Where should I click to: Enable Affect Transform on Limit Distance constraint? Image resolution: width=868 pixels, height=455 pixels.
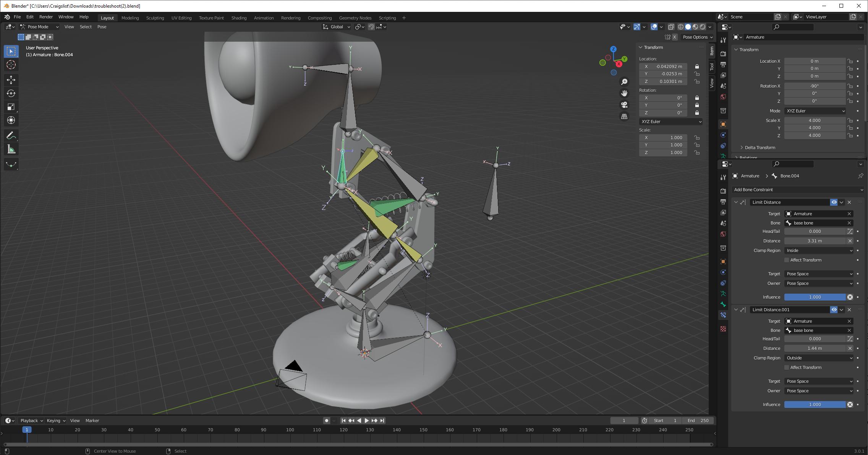tap(787, 260)
